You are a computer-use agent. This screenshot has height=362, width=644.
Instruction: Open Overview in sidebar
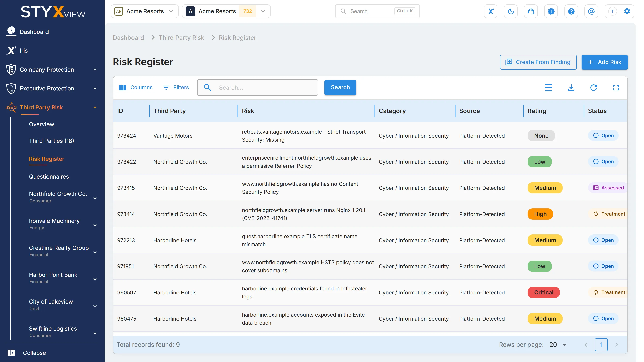tap(41, 124)
